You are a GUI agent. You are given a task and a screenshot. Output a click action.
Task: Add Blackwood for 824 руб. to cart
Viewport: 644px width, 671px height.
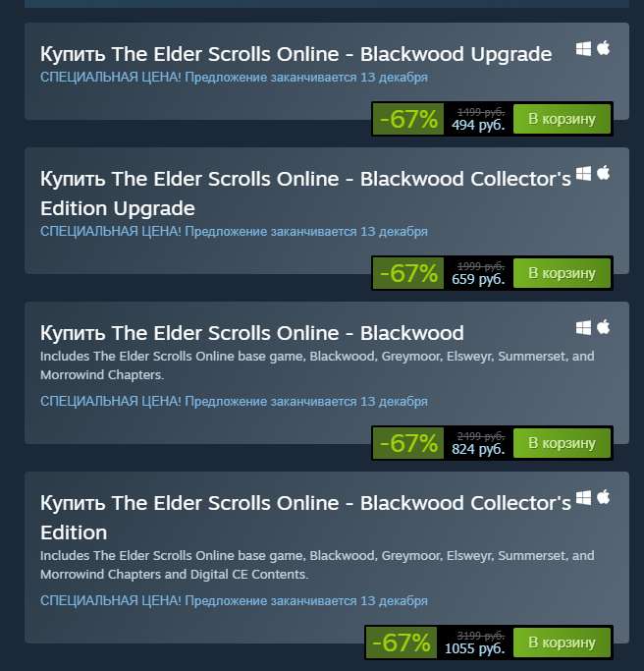point(562,443)
